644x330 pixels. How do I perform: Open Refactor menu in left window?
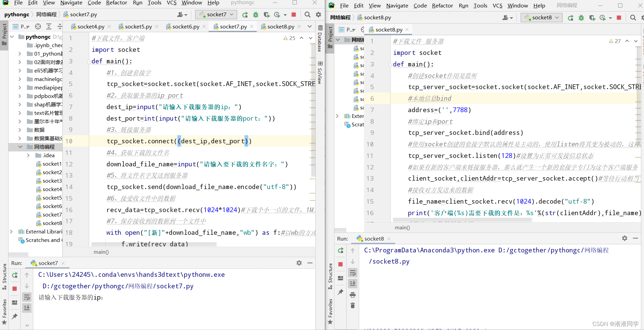point(116,3)
